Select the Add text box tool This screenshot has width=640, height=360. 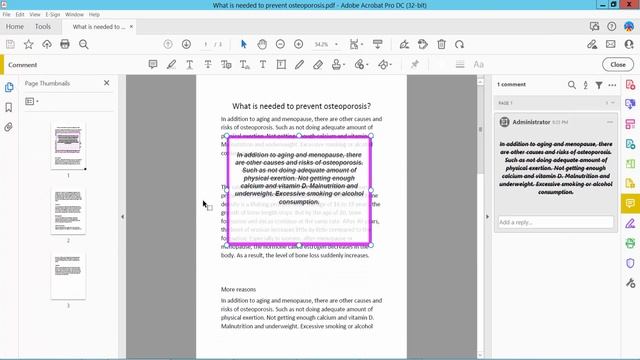click(x=281, y=64)
